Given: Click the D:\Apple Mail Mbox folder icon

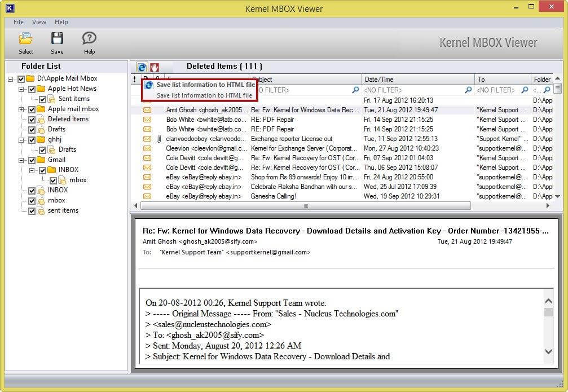Looking at the screenshot, I should tap(30, 78).
